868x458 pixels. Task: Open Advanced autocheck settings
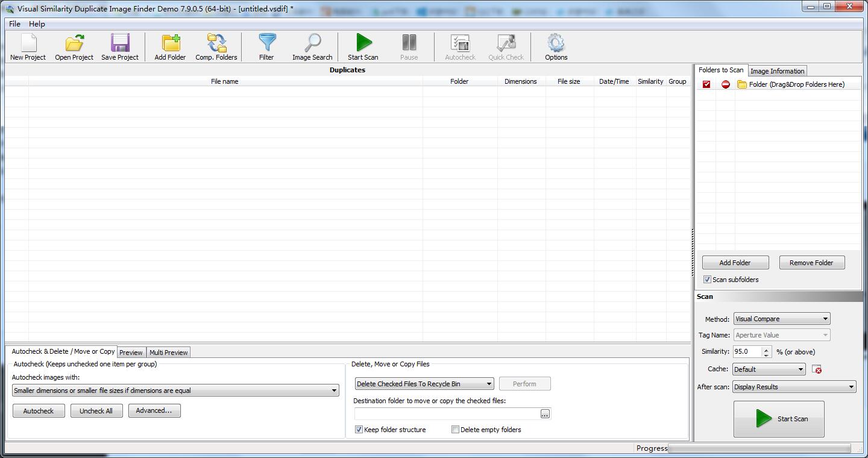[x=154, y=411]
